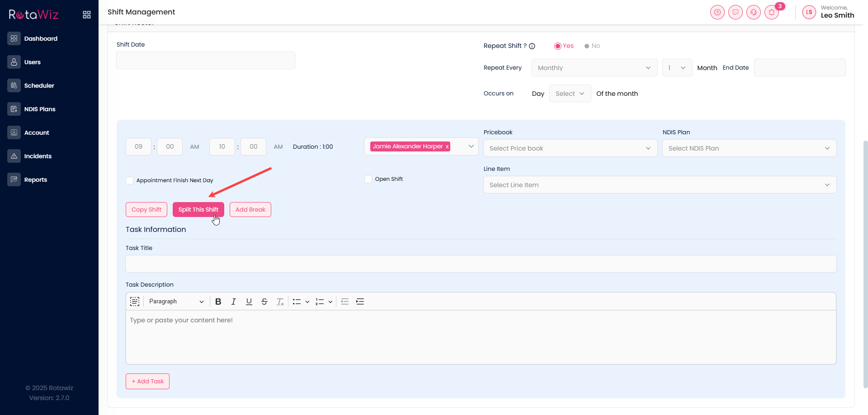Toggle the sidebar grid menu icon
868x415 pixels.
pos(87,15)
